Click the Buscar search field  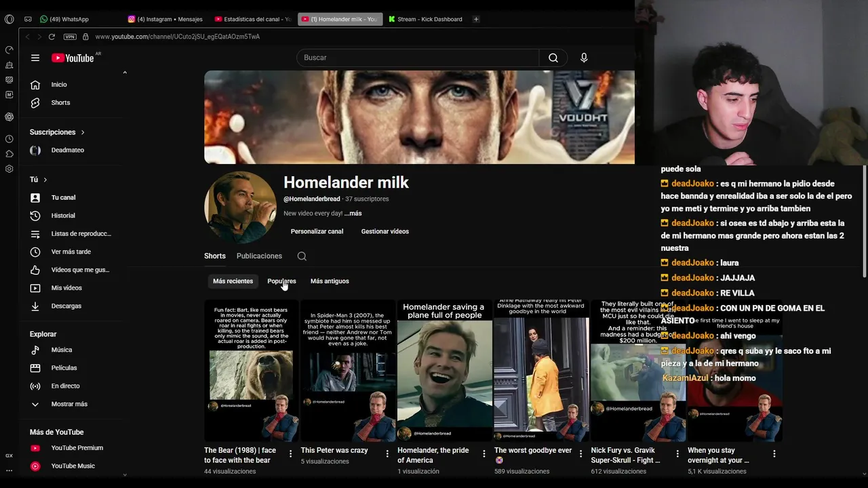pos(418,58)
